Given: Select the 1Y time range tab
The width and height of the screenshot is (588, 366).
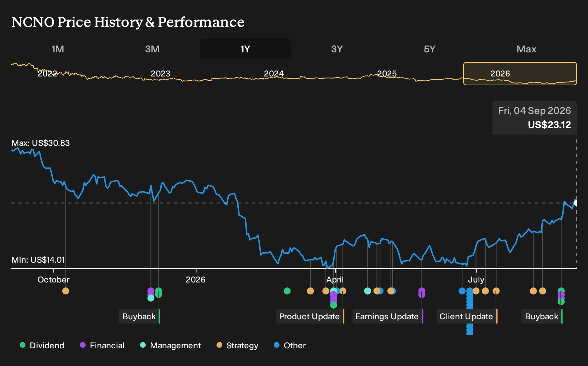Looking at the screenshot, I should [246, 49].
